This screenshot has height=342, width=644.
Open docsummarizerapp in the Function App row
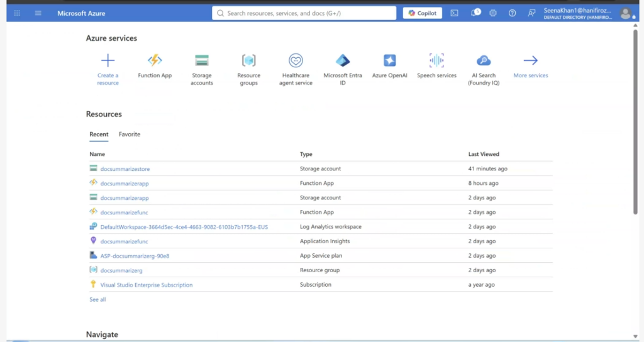125,184
